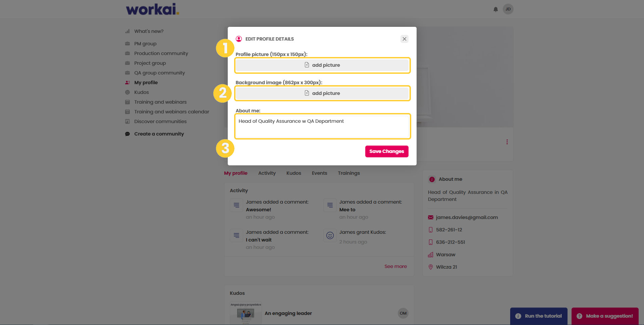Click into the About me text field
The image size is (644, 325).
pos(322,126)
